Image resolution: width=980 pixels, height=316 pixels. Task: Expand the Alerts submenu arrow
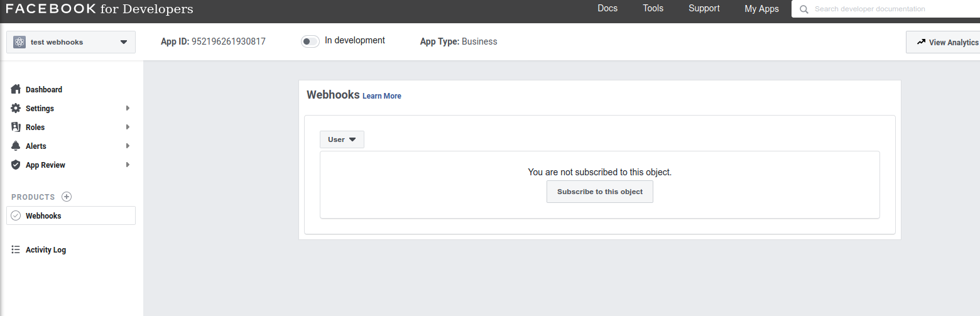coord(128,146)
